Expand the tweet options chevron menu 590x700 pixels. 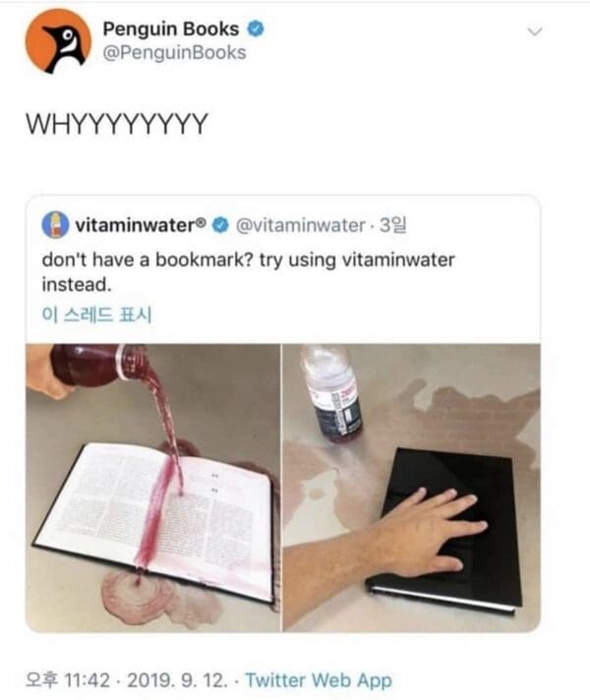point(534,31)
